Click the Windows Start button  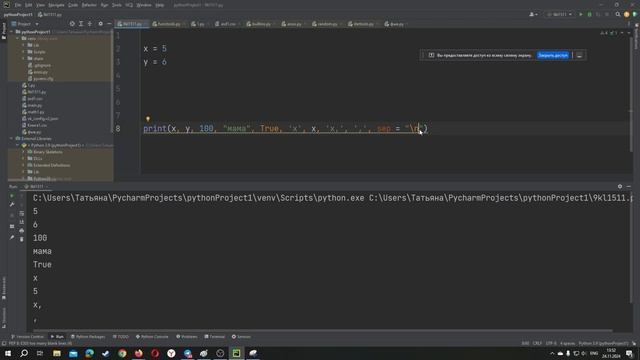pyautogui.click(x=8, y=353)
